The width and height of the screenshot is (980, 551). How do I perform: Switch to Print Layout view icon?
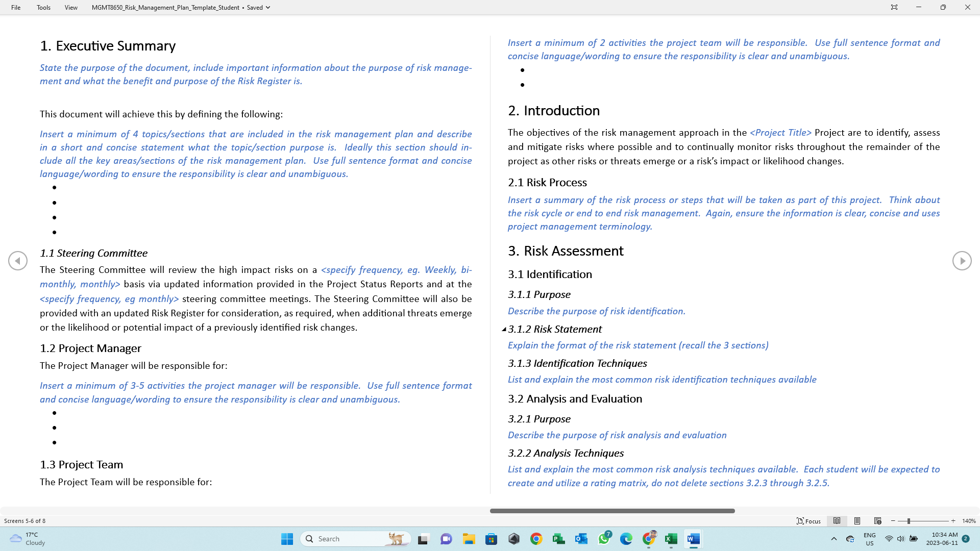coord(857,521)
